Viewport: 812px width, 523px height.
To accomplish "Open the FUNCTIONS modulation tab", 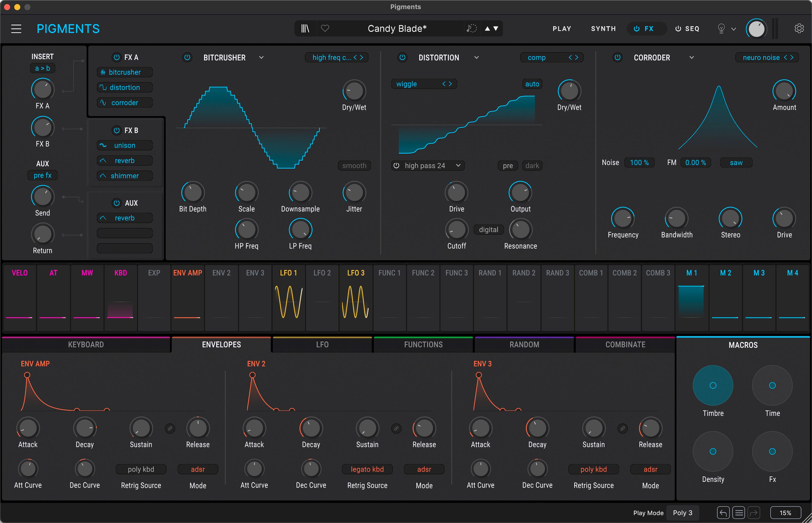I will (x=423, y=345).
